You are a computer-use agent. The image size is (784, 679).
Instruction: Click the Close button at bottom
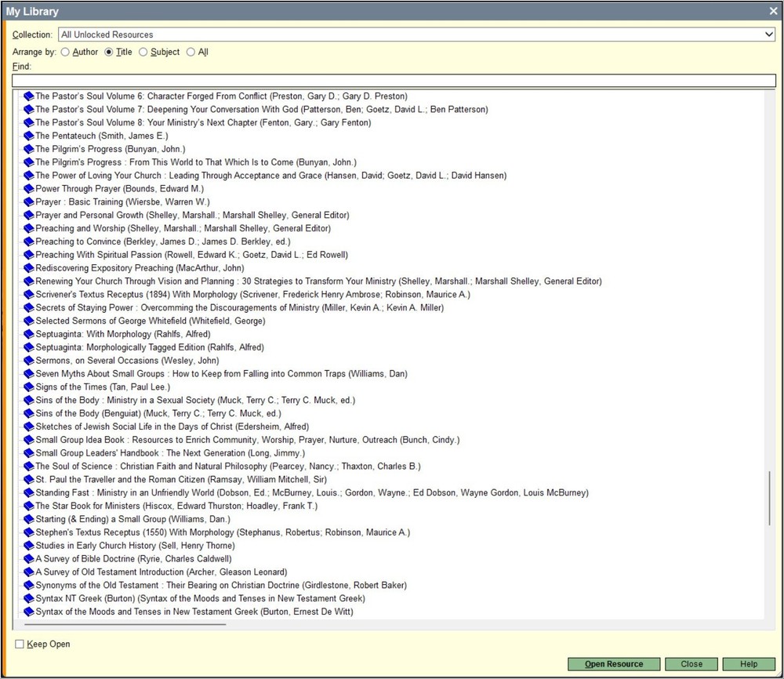691,664
